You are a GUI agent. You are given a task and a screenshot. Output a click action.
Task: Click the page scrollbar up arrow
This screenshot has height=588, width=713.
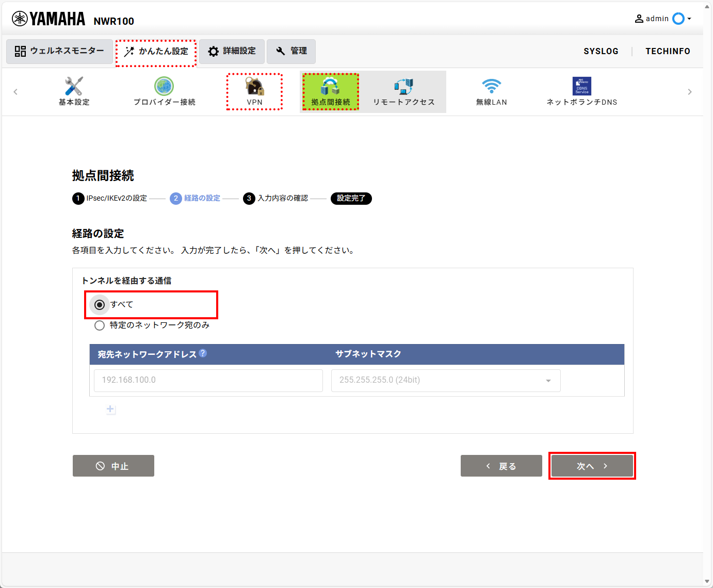coord(708,7)
